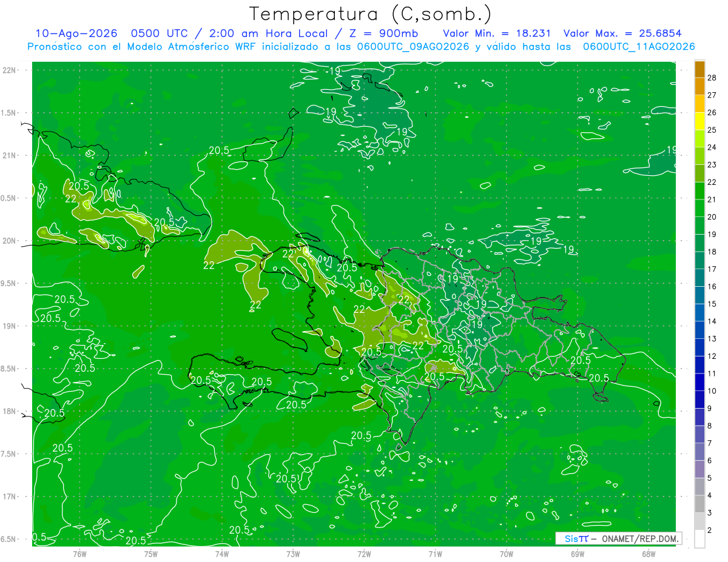728x562 pixels.
Task: Click the yellow legend swatch between 25 and 26
Action: (x=699, y=121)
